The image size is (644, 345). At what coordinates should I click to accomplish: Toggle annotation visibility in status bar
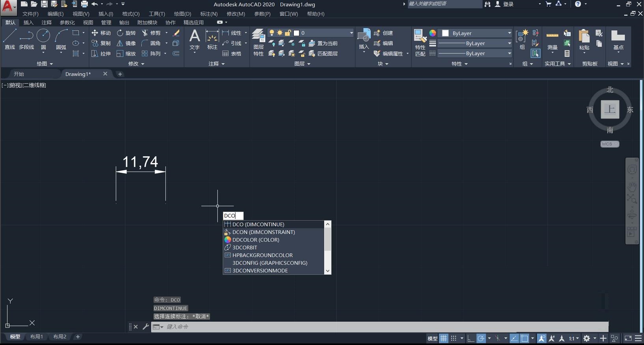click(x=541, y=338)
